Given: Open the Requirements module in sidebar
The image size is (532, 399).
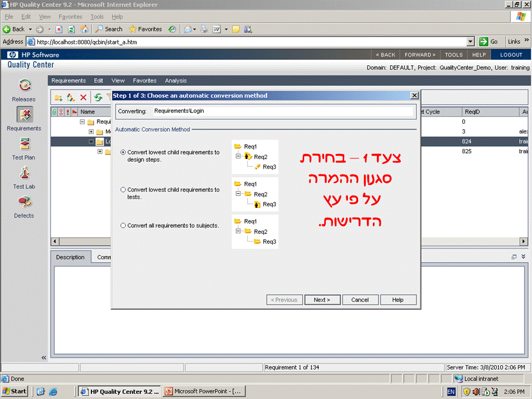Looking at the screenshot, I should [x=24, y=119].
